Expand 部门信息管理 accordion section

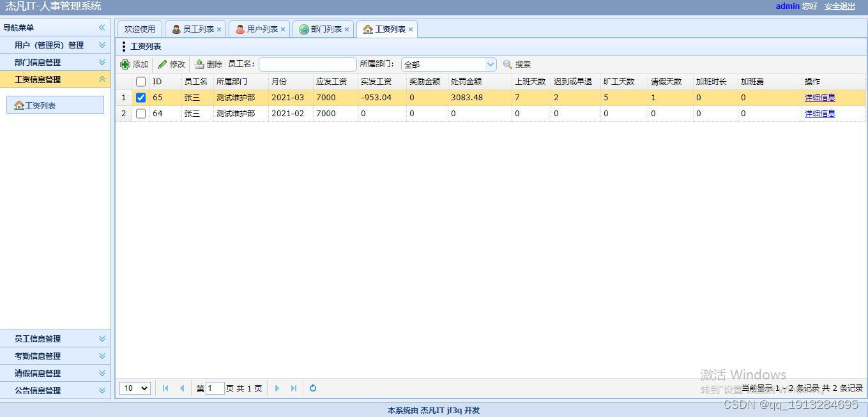pyautogui.click(x=55, y=63)
